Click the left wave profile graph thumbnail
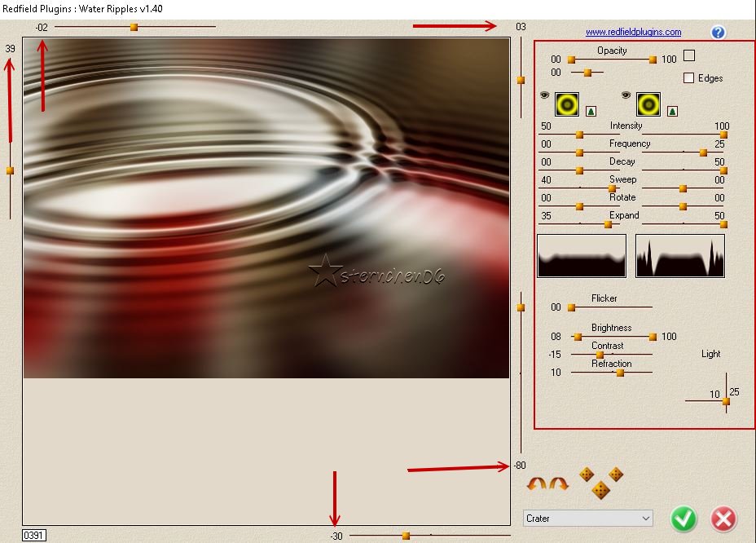 tap(582, 256)
